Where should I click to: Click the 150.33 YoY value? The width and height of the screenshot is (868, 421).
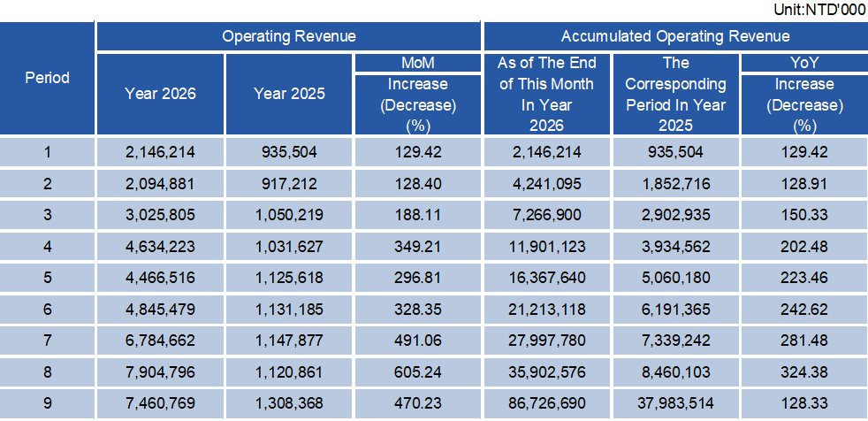tap(804, 215)
